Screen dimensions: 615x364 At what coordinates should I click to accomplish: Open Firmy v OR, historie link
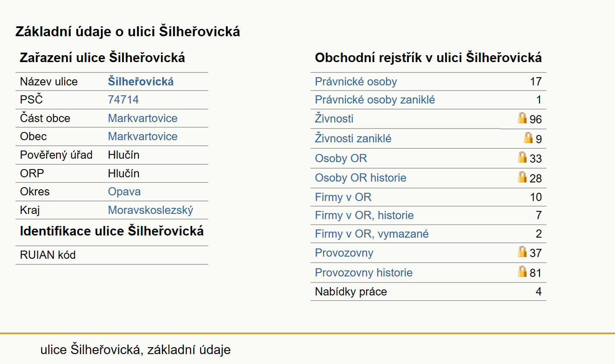pyautogui.click(x=364, y=215)
